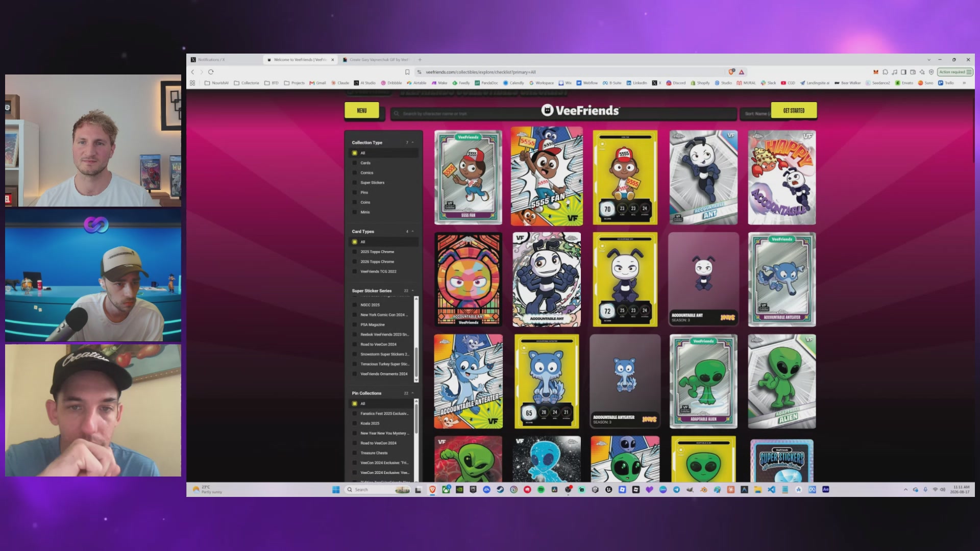The height and width of the screenshot is (551, 980).
Task: Check the Super Stickers collection type filter
Action: coord(355,183)
